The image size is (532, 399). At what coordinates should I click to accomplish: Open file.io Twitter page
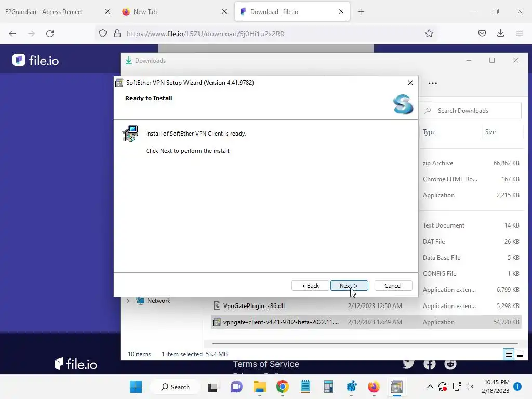click(x=408, y=364)
